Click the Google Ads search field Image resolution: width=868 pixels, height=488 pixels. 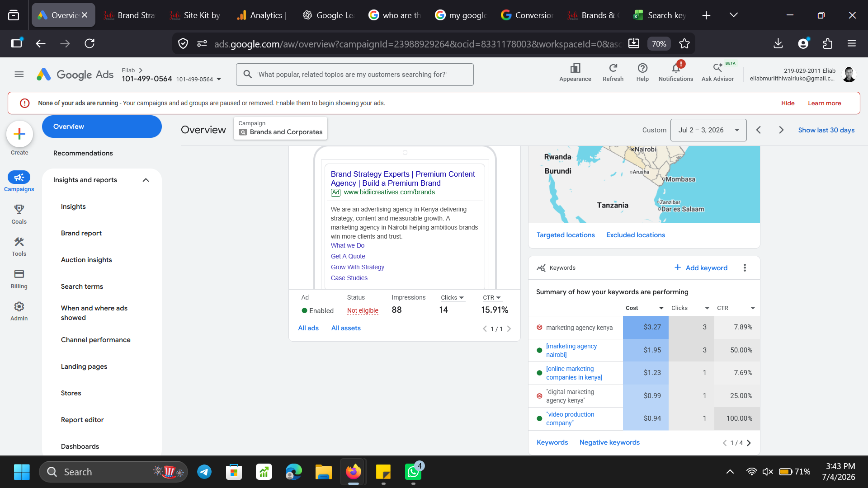pos(355,75)
